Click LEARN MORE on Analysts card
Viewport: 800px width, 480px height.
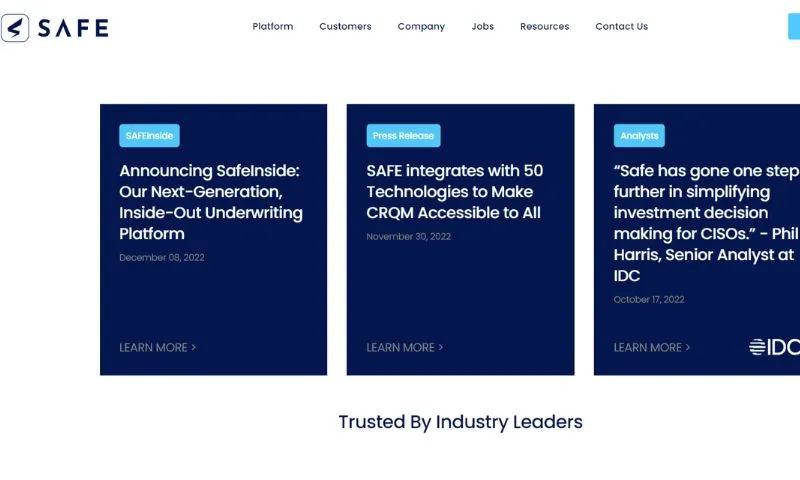pyautogui.click(x=652, y=347)
